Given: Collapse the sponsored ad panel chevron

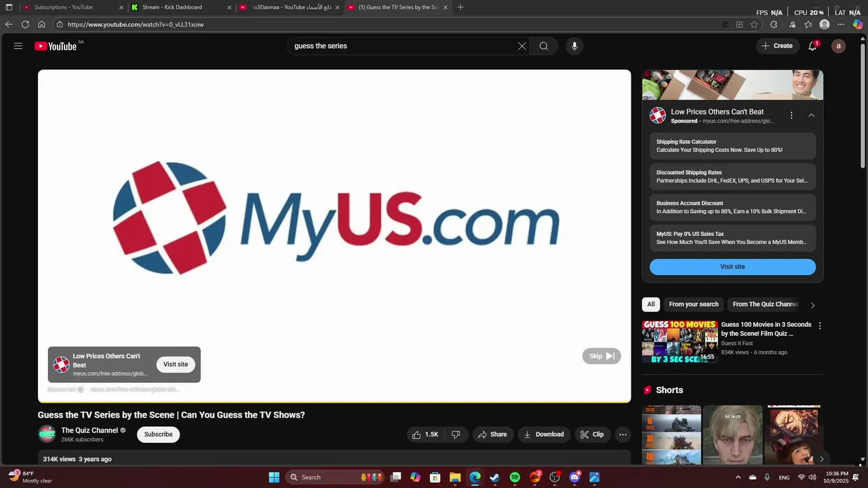Looking at the screenshot, I should tap(811, 115).
